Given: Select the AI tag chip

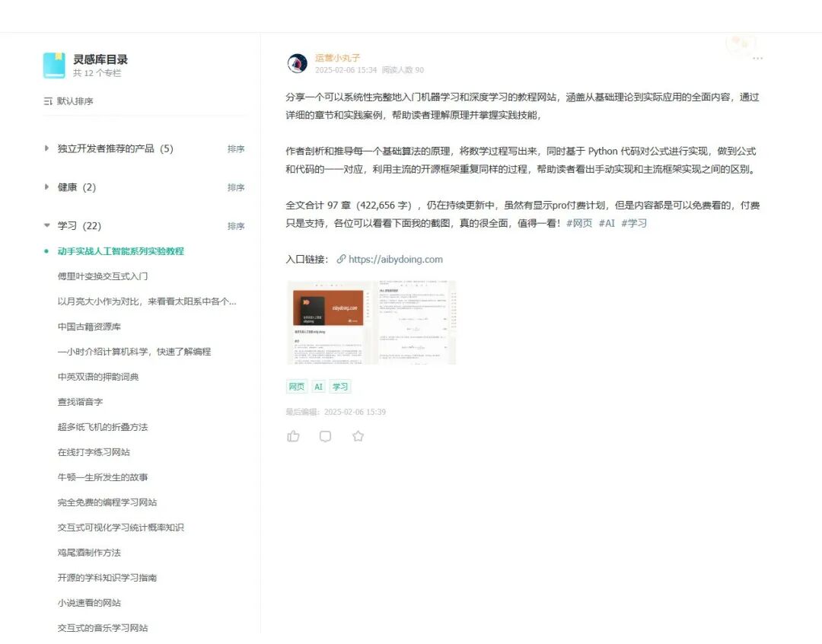Looking at the screenshot, I should 319,387.
